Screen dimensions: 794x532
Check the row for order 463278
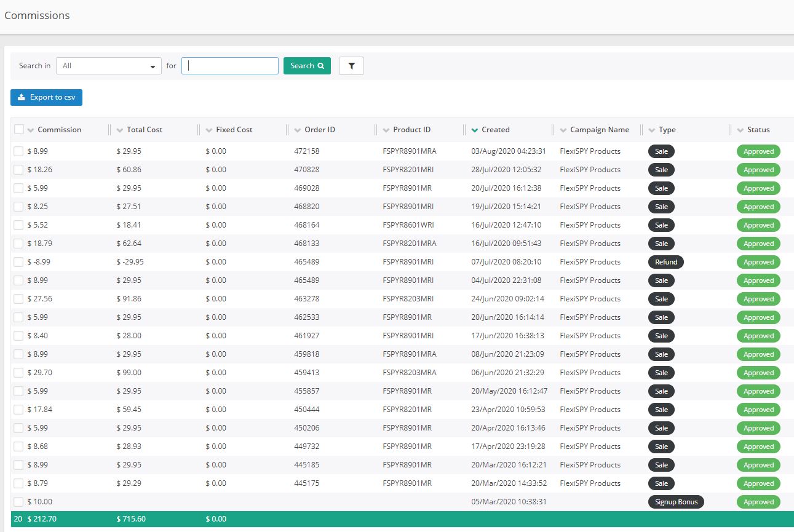point(18,299)
